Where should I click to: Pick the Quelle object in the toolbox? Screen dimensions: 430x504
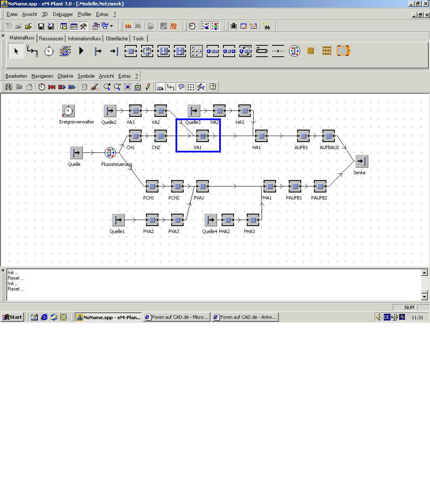coord(98,51)
